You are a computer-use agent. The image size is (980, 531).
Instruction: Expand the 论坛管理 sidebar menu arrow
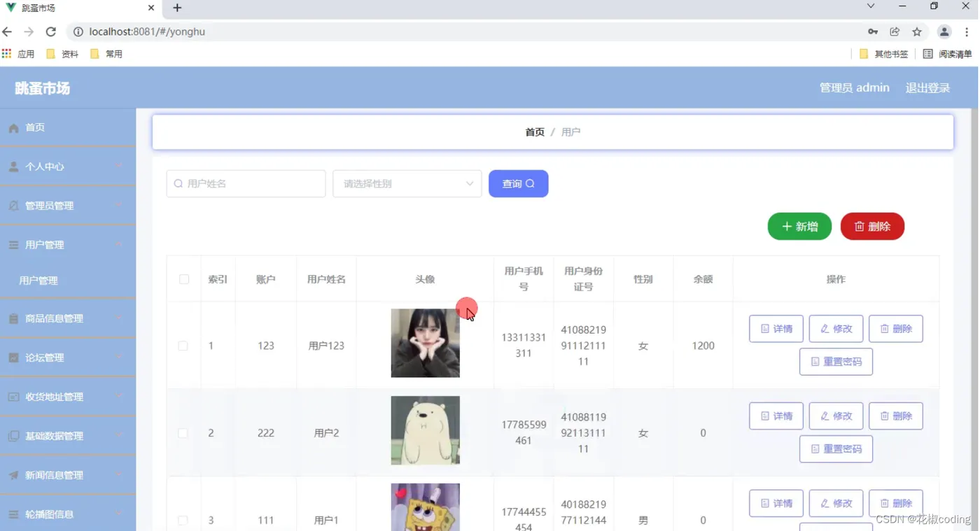point(119,357)
